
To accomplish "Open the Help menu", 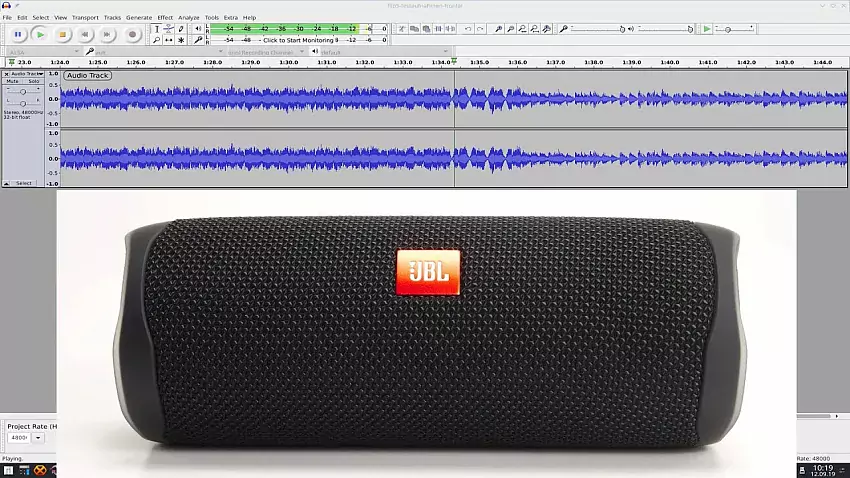I will (249, 17).
